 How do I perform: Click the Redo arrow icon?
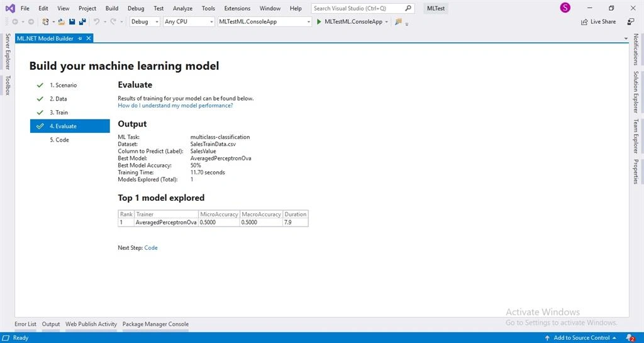[113, 22]
